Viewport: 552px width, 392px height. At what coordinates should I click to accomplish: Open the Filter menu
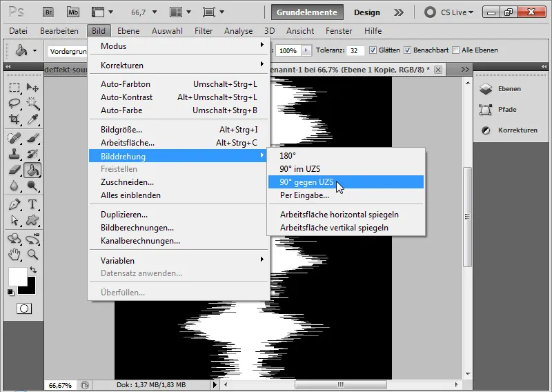click(x=204, y=31)
